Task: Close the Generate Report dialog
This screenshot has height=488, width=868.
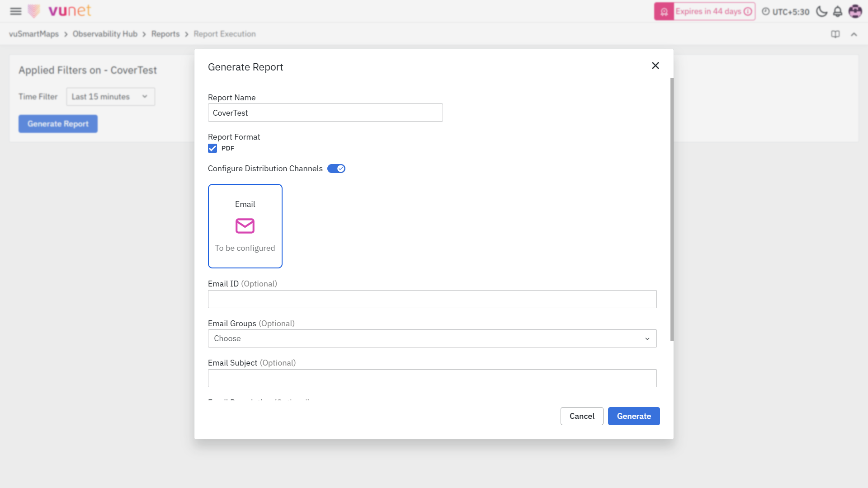Action: point(655,66)
